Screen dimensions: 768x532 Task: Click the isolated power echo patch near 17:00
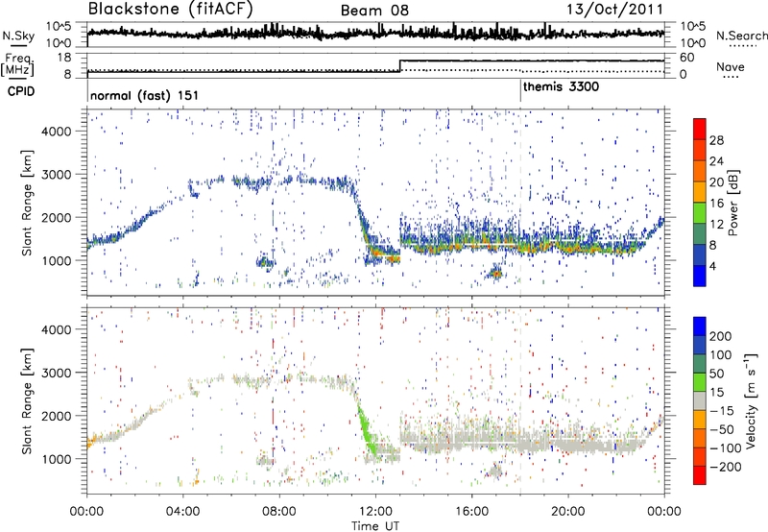494,273
